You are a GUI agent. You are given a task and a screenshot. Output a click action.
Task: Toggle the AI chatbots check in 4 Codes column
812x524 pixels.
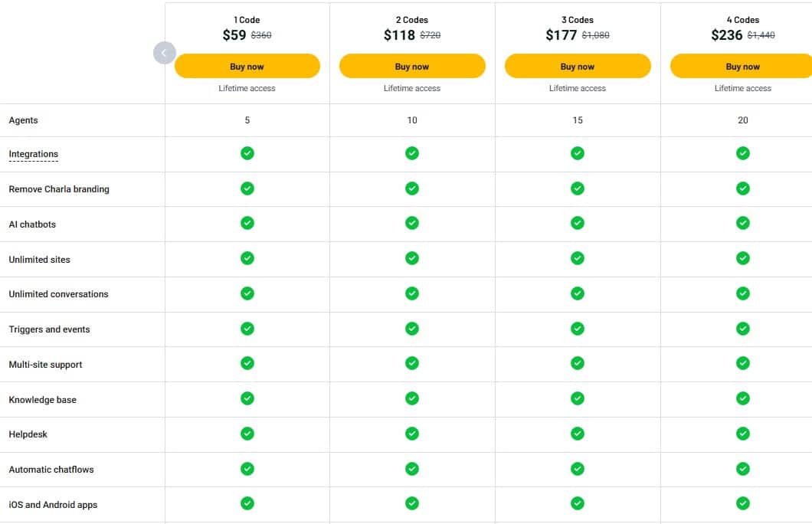[742, 223]
